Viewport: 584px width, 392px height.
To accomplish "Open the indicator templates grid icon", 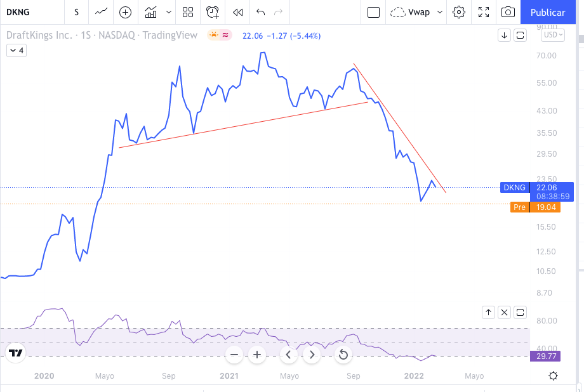I will [x=188, y=12].
